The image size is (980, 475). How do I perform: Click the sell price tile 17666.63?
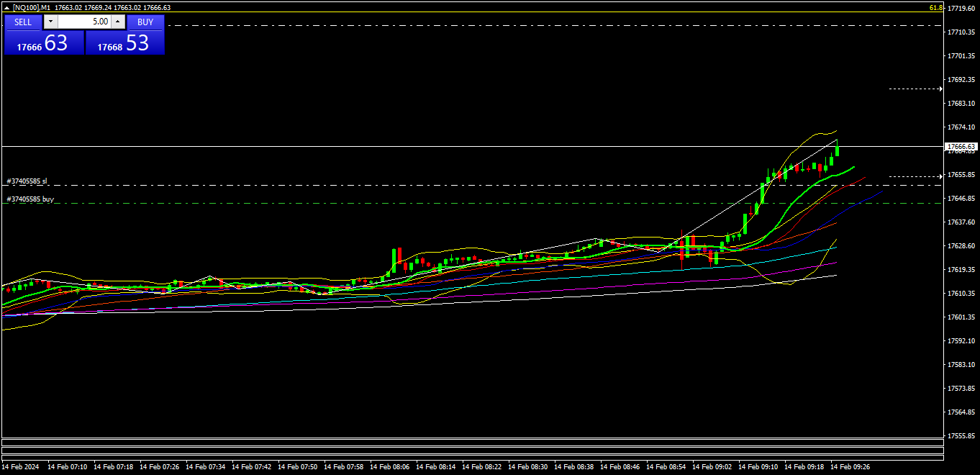[43, 43]
